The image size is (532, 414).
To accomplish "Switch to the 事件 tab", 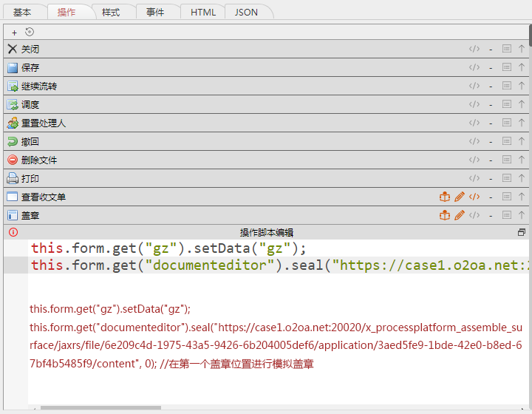I will tap(155, 13).
